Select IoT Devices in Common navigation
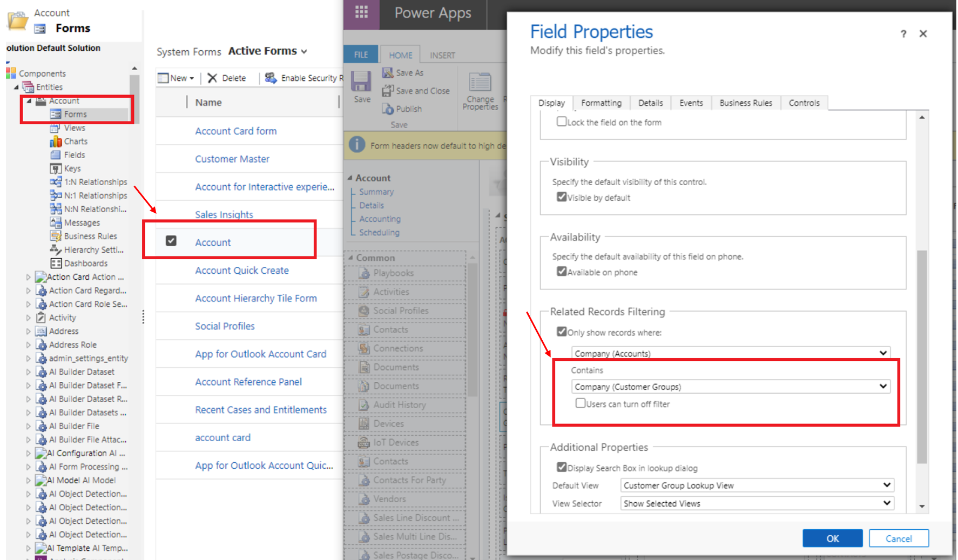The width and height of the screenshot is (958, 560). pos(396,442)
